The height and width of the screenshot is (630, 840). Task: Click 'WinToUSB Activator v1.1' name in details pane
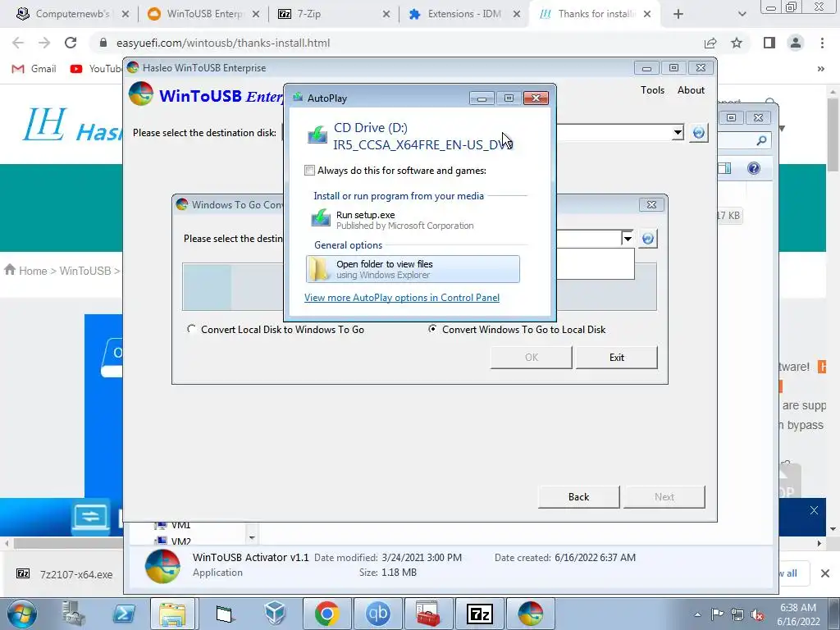pyautogui.click(x=251, y=557)
